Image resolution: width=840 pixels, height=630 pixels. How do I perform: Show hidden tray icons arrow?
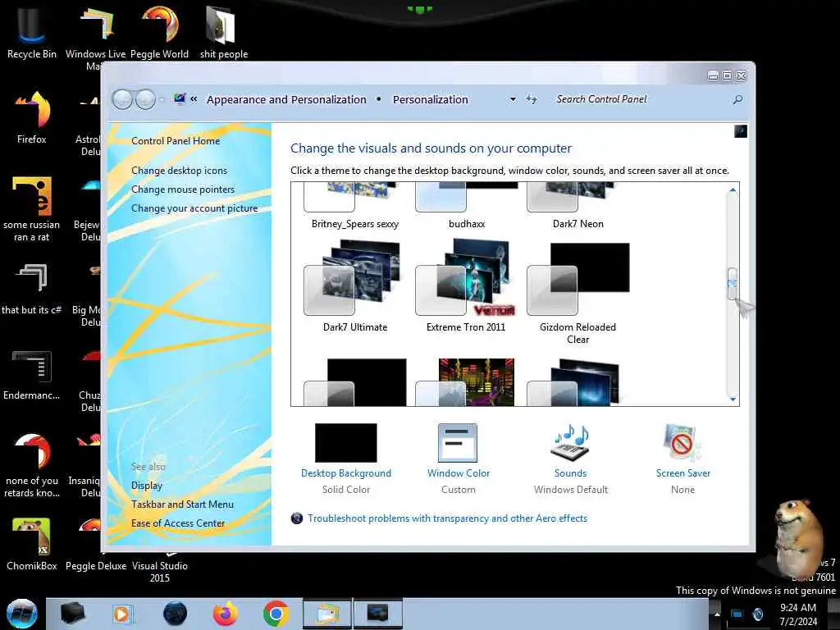coord(717,614)
